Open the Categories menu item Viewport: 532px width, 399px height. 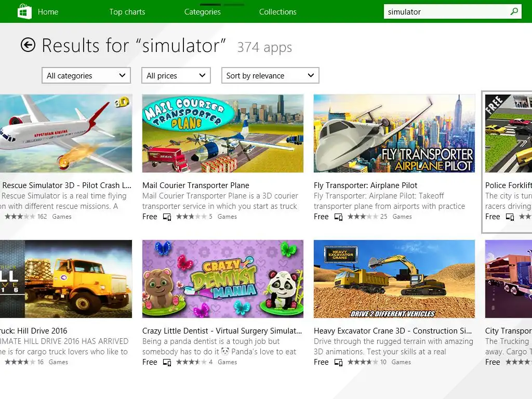pos(203,12)
